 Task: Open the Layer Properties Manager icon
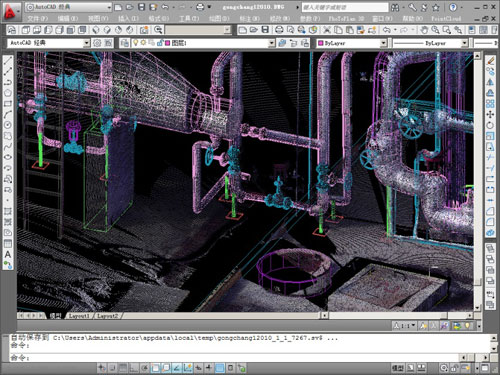point(125,43)
